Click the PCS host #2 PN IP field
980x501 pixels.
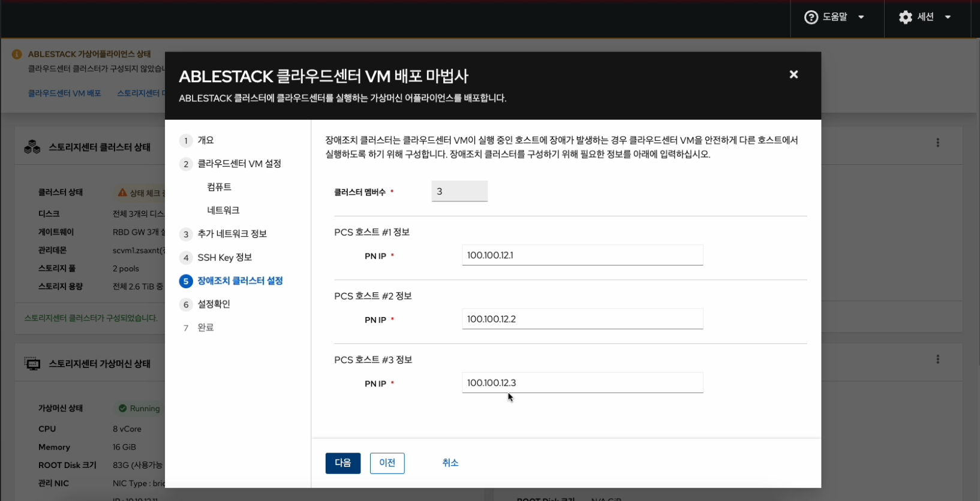coord(582,319)
